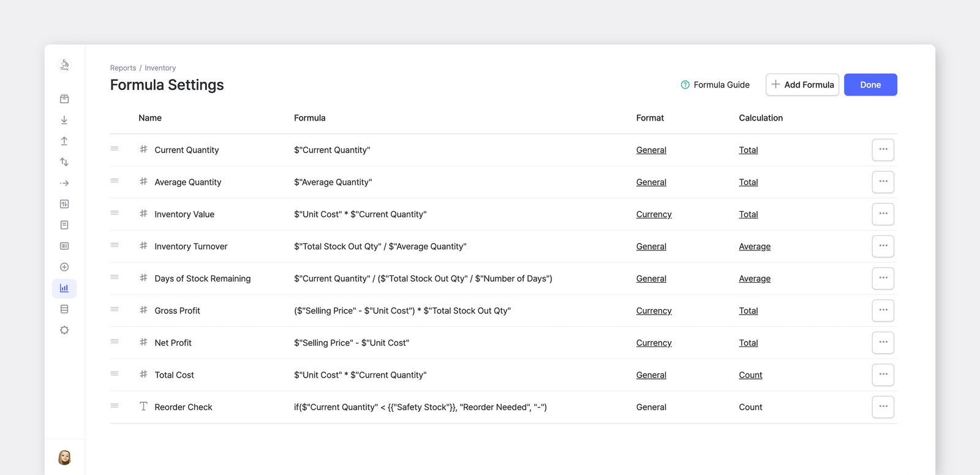The width and height of the screenshot is (980, 475).
Task: Grab the drag handle of Net Profit row
Action: pos(115,342)
